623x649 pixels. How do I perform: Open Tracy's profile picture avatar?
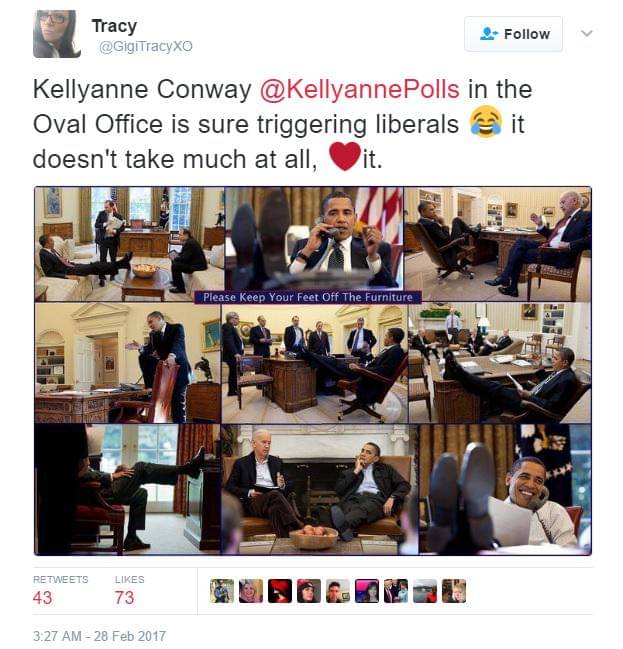(57, 34)
